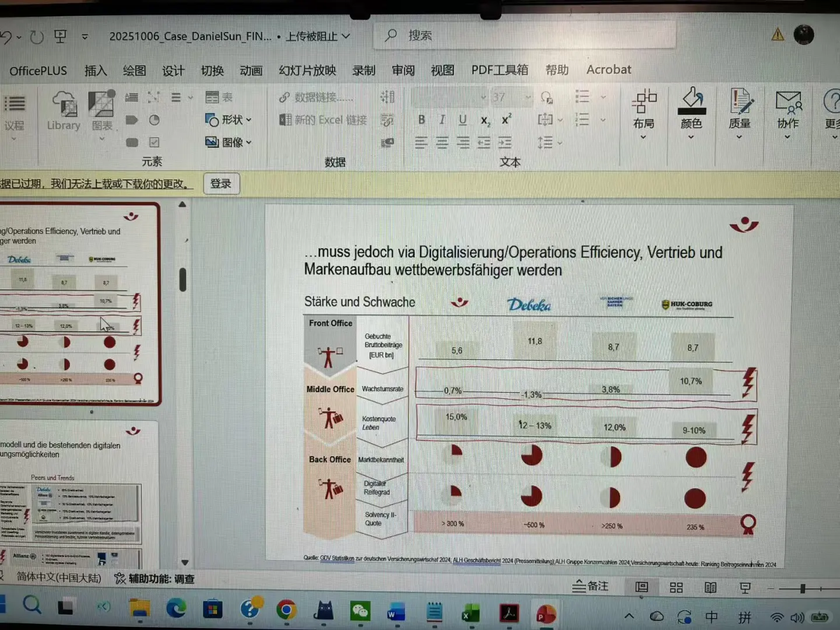Open the 协作 collaboration tool
The height and width of the screenshot is (630, 840).
click(788, 114)
